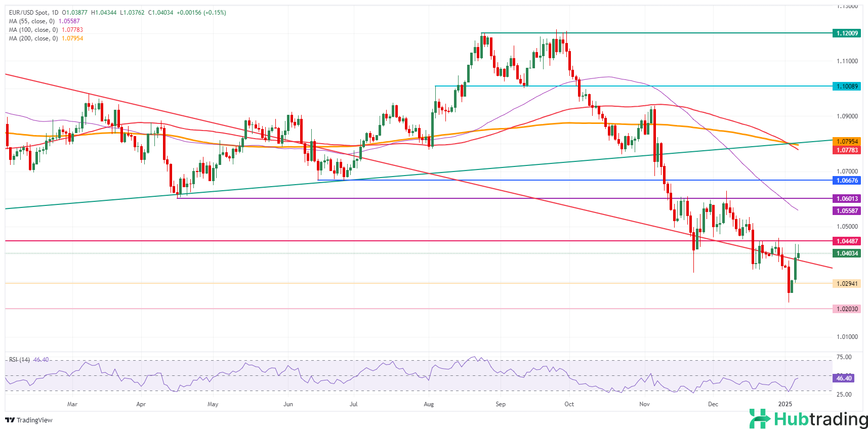
Task: Click the RSI value 46.40 axis label
Action: tap(843, 378)
